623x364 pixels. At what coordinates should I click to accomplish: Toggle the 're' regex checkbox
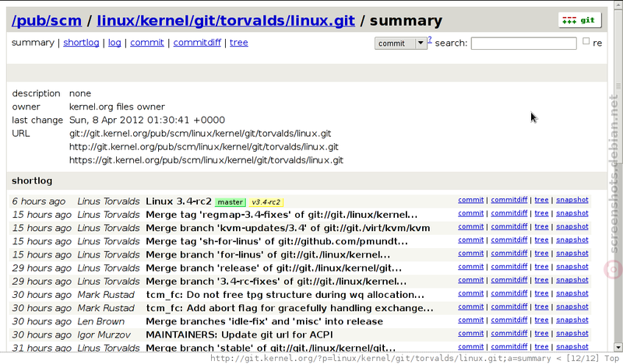pyautogui.click(x=586, y=41)
